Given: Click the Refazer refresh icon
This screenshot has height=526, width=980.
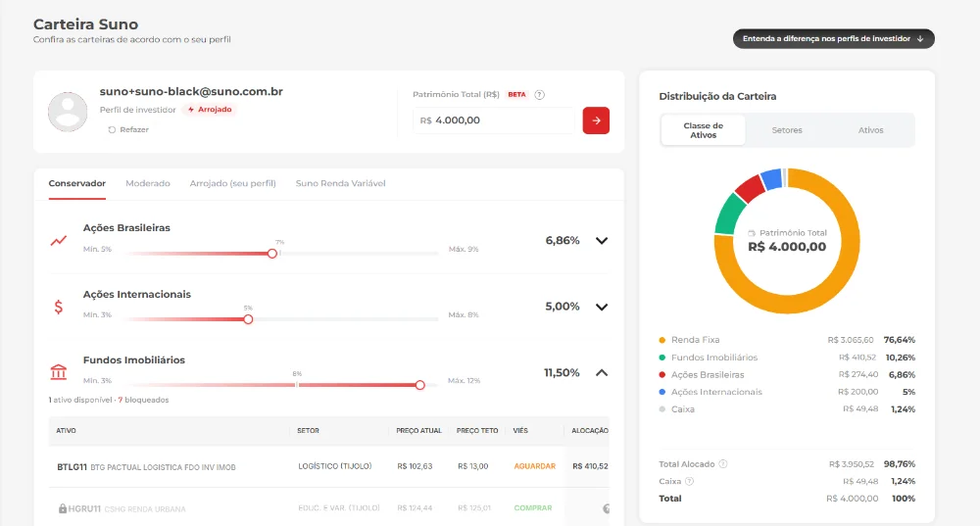Looking at the screenshot, I should pos(112,130).
